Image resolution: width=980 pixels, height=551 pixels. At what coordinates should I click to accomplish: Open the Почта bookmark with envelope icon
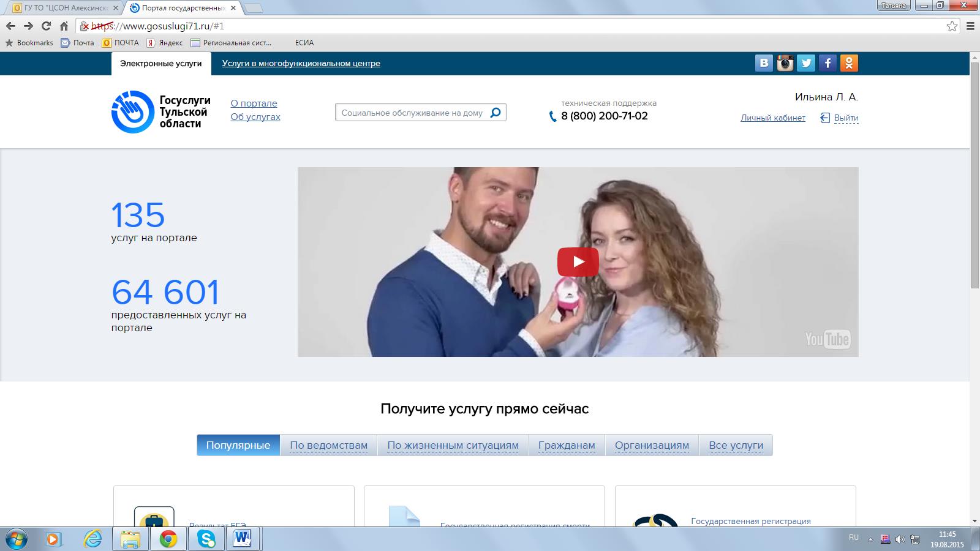pos(77,43)
